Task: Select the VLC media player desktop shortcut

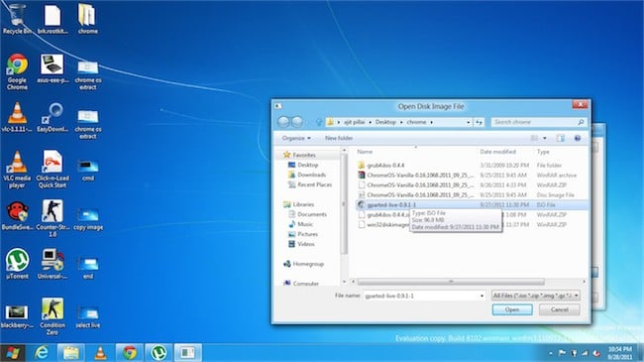Action: (x=17, y=170)
